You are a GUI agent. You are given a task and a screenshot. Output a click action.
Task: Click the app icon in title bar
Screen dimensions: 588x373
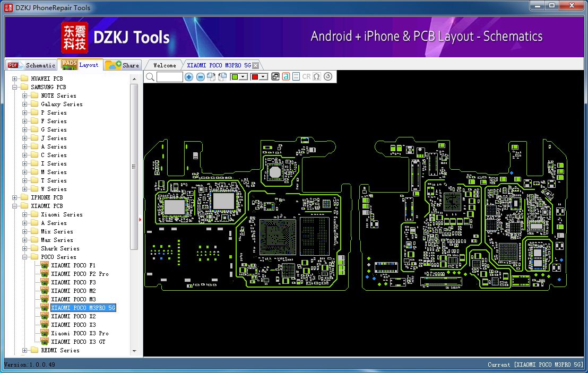[8, 7]
